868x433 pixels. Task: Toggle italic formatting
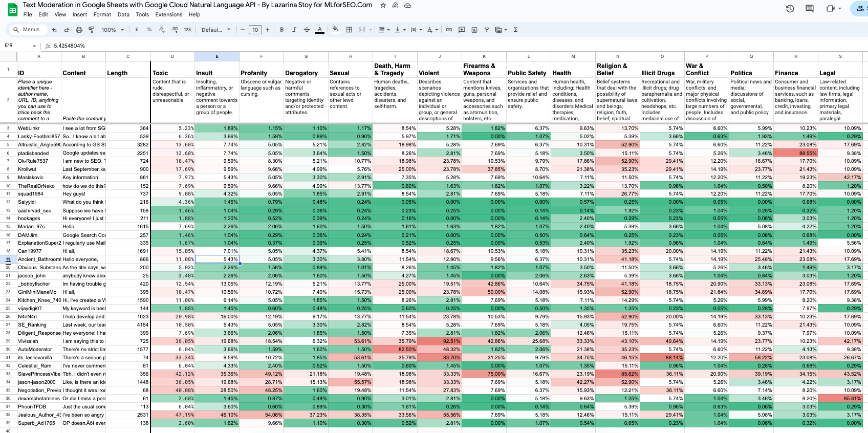[294, 30]
